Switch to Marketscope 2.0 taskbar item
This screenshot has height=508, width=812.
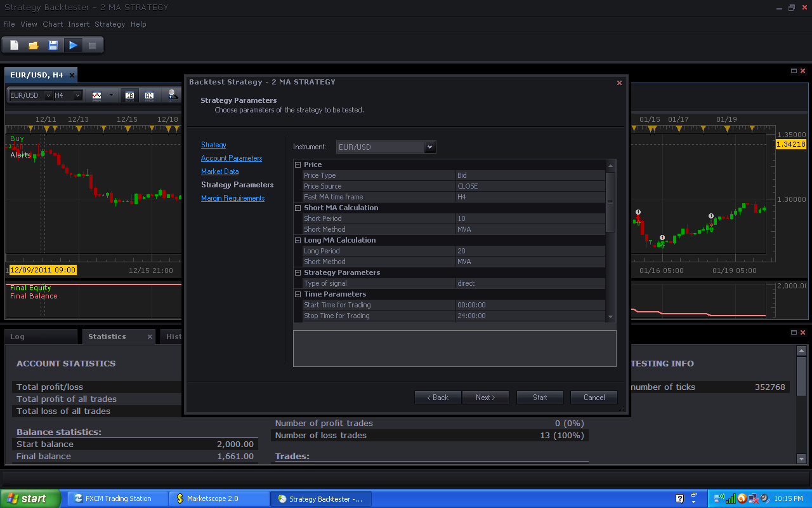219,498
